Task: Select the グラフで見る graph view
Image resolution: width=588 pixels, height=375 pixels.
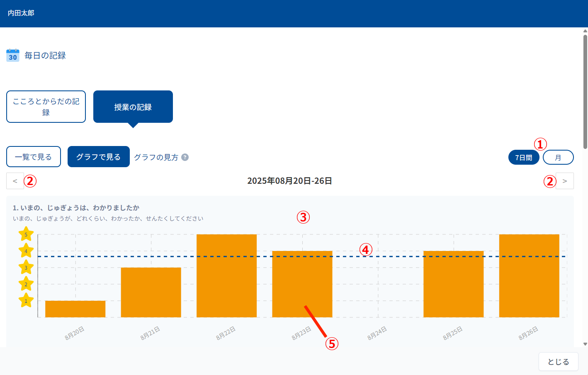Action: pyautogui.click(x=98, y=157)
